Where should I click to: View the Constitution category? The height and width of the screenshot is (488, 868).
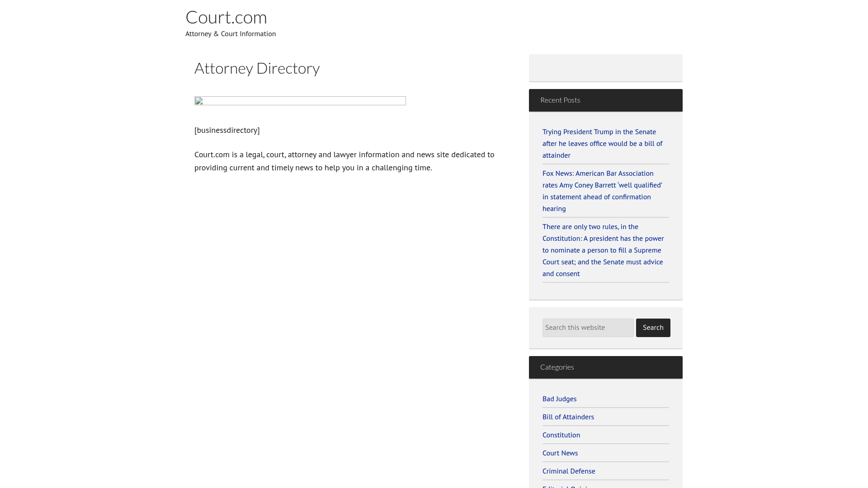pos(561,435)
